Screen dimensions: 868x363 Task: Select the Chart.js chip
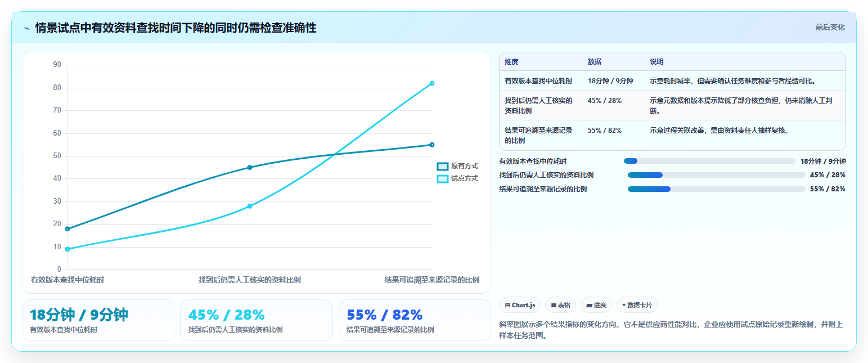pos(520,305)
